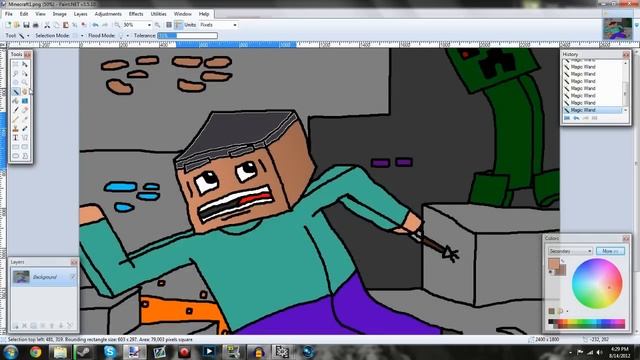
Task: Open the Layers menu
Action: pyautogui.click(x=80, y=14)
